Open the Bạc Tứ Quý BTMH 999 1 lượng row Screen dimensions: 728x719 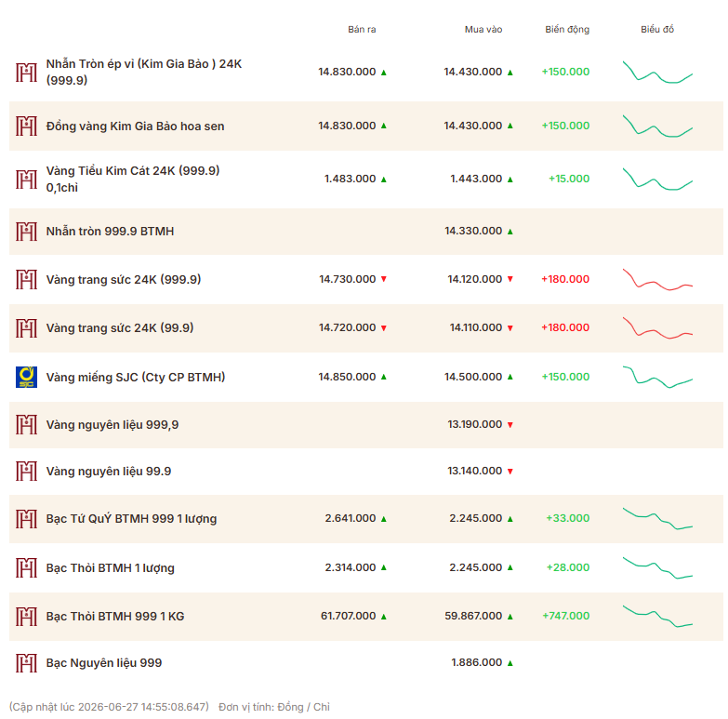tap(365, 518)
